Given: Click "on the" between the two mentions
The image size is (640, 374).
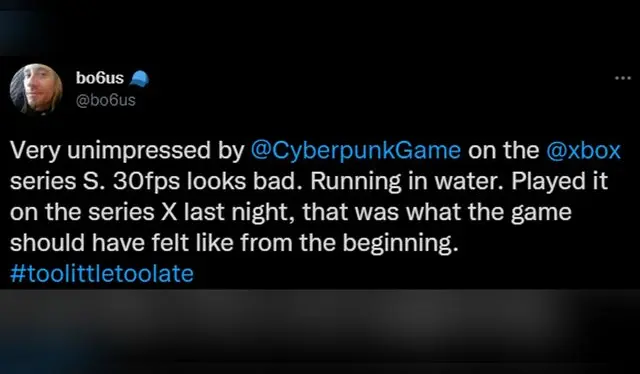Looking at the screenshot, I should 503,150.
